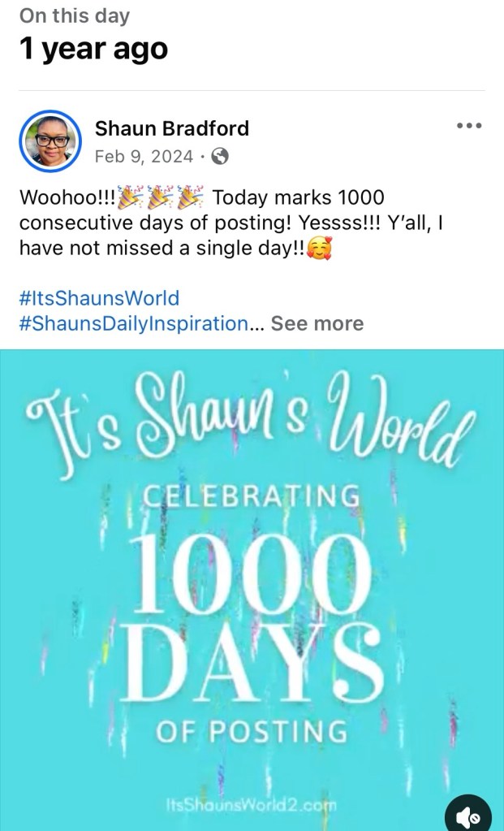Click the "1 year ago" heading

tap(93, 50)
